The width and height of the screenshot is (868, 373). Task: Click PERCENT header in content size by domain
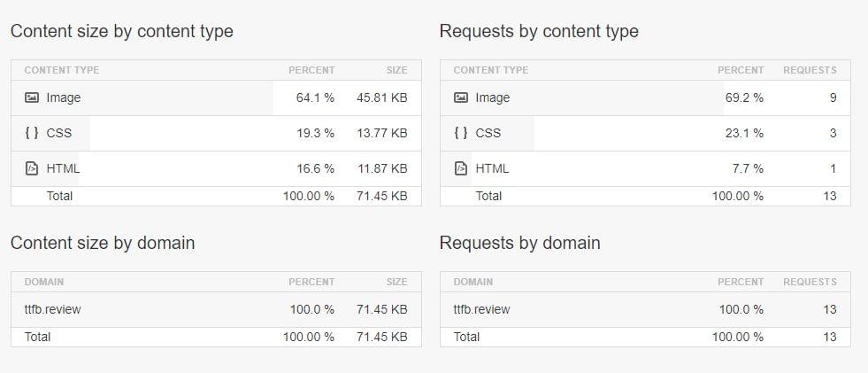coord(311,282)
